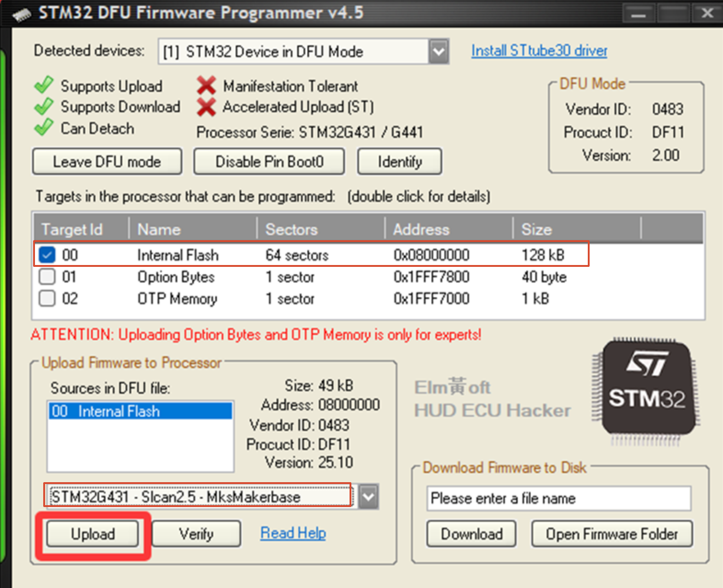
Task: Tick the OTP Memory target 02 checkbox
Action: pyautogui.click(x=47, y=298)
